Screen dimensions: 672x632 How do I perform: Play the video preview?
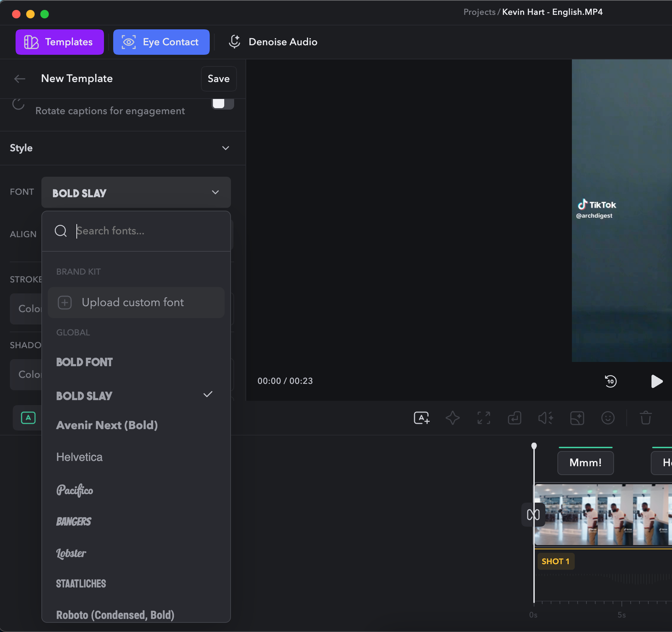click(656, 381)
